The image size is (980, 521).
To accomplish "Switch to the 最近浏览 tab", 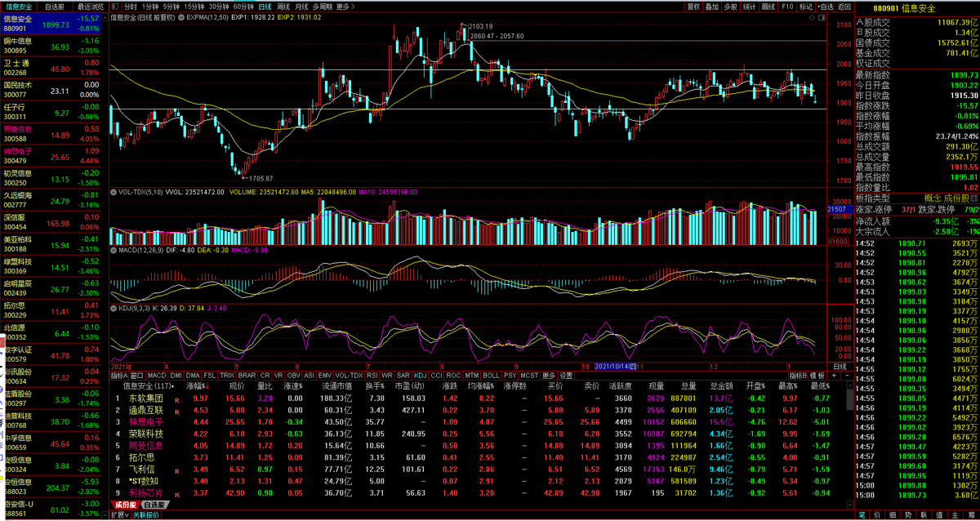I will [x=89, y=6].
